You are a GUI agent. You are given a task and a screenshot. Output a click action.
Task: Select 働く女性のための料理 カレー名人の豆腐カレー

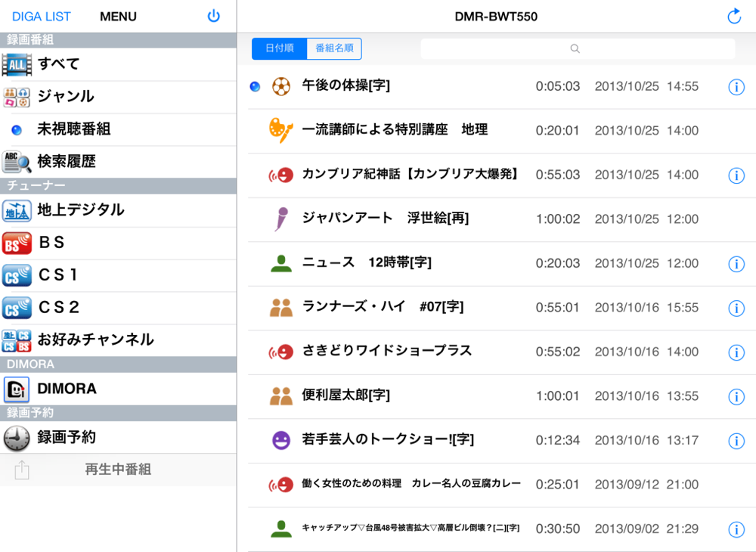pyautogui.click(x=502, y=485)
